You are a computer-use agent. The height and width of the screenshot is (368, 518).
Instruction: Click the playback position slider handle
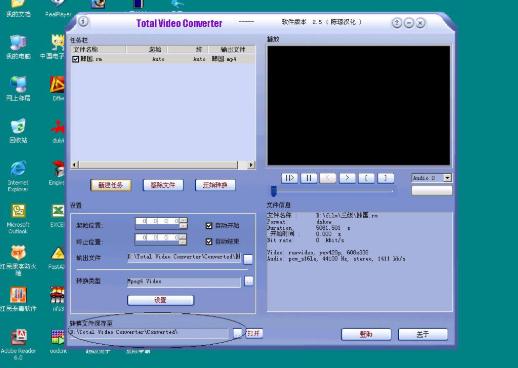coord(274,191)
